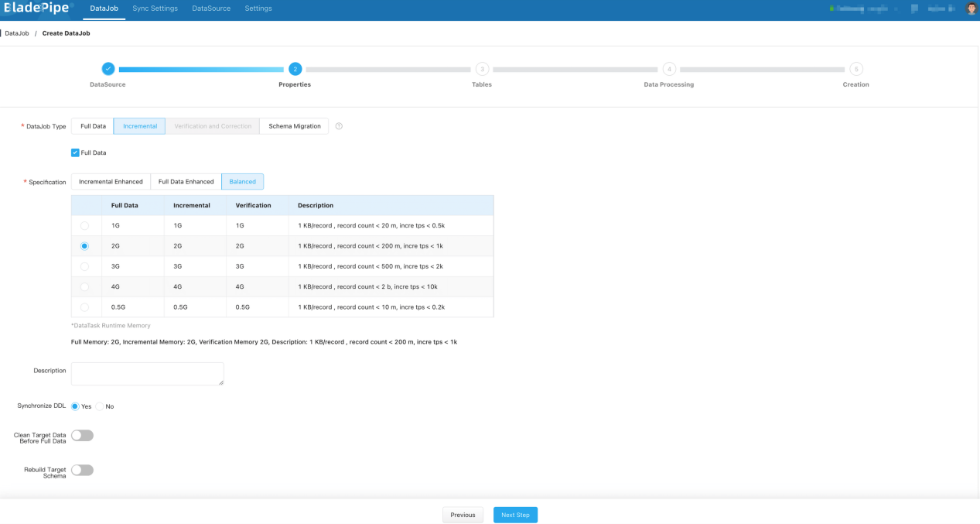Image resolution: width=980 pixels, height=524 pixels.
Task: Open the Sync Settings menu
Action: (x=155, y=9)
